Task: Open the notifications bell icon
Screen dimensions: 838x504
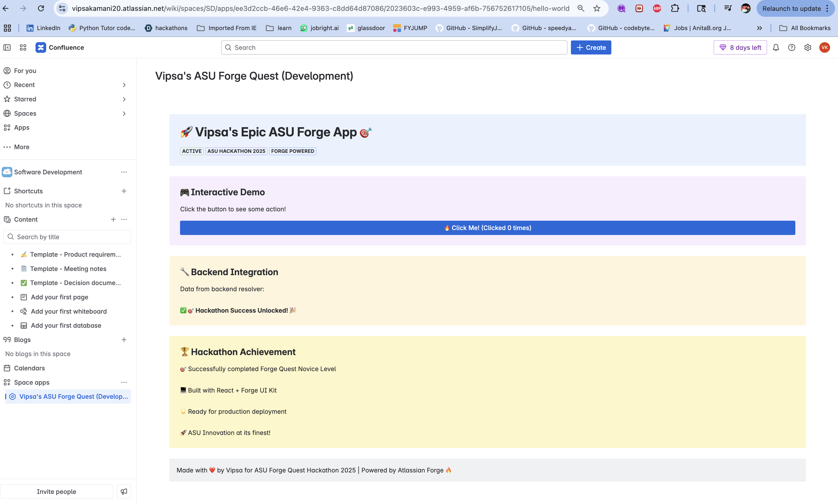Action: click(776, 48)
